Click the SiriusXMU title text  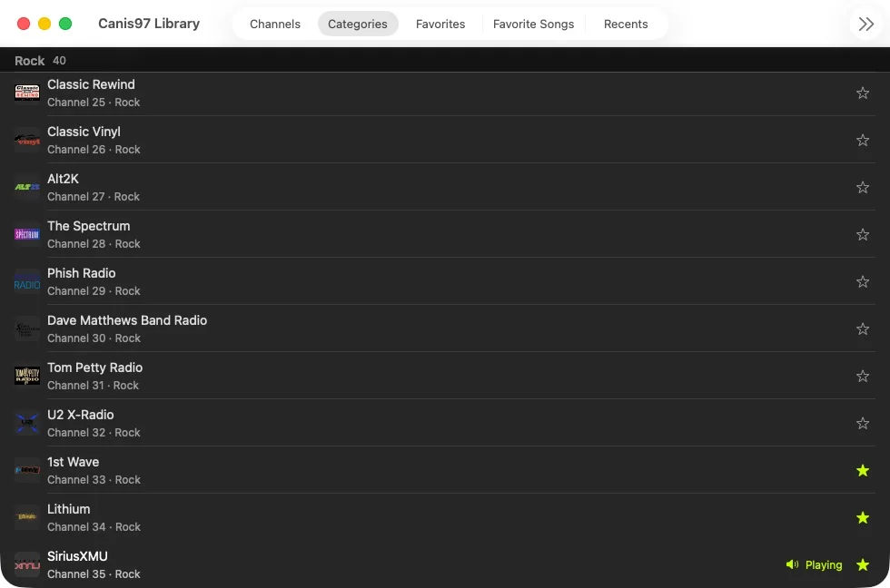tap(77, 555)
